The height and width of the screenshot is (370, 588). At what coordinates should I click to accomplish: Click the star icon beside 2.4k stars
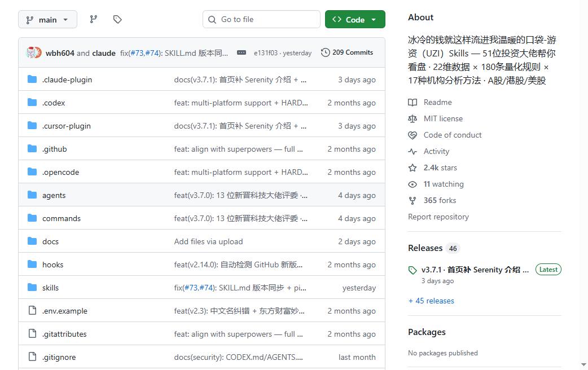(x=413, y=168)
